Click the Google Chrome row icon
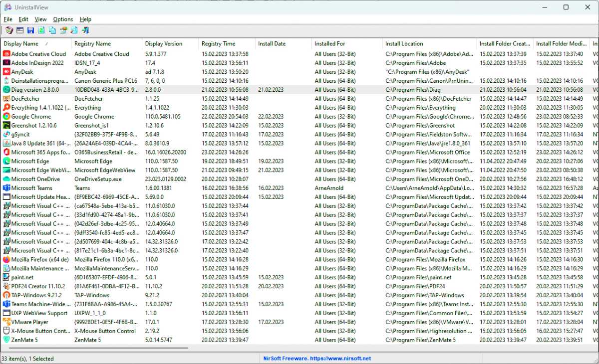Viewport: 599px width, 364px height. (6, 117)
